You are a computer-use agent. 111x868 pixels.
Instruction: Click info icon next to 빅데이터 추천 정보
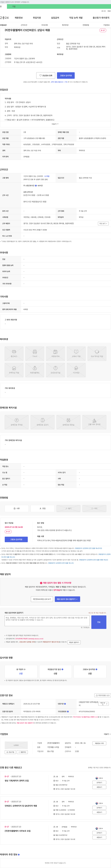(19, 855)
